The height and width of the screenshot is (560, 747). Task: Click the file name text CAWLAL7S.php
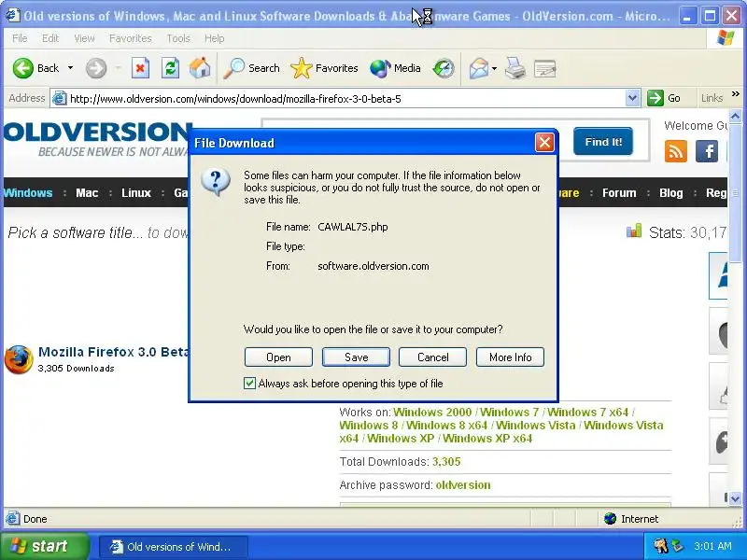click(x=353, y=227)
